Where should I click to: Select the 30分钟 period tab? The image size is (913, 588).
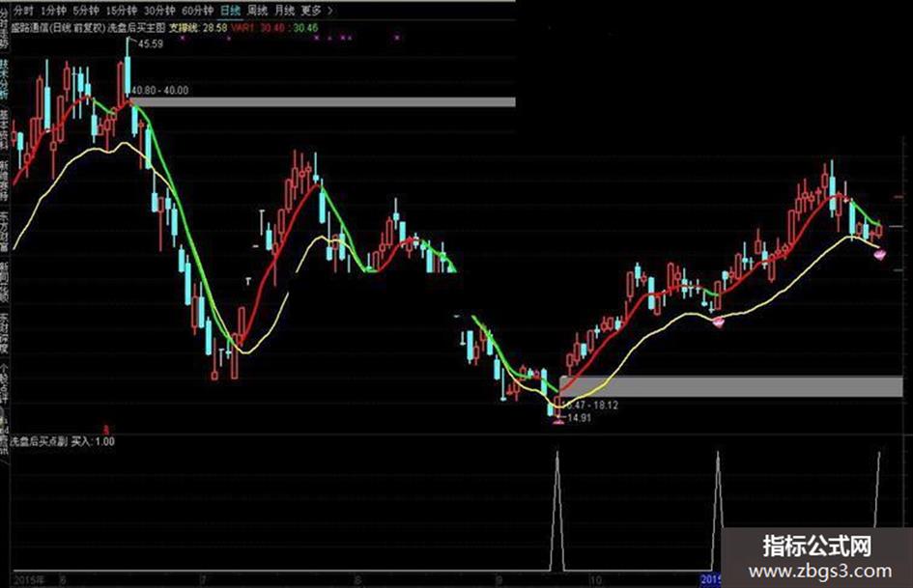(x=159, y=11)
